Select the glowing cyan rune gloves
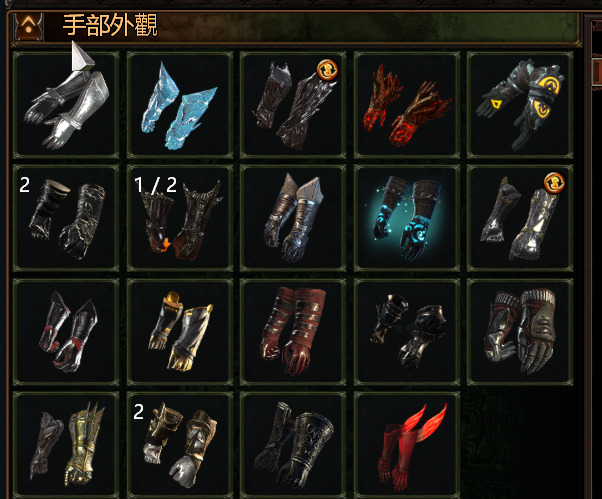Image resolution: width=602 pixels, height=499 pixels. pos(407,218)
